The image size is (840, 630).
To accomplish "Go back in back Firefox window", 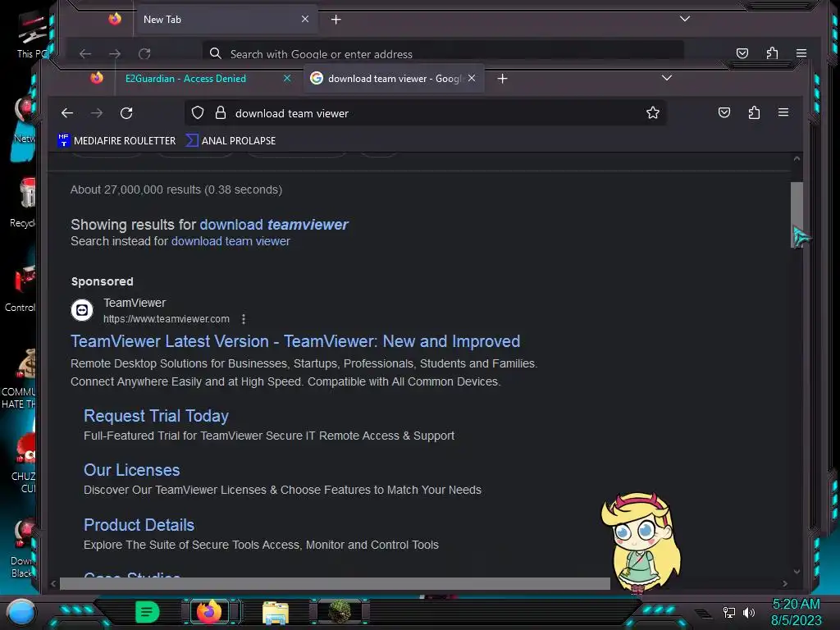I will (x=85, y=53).
